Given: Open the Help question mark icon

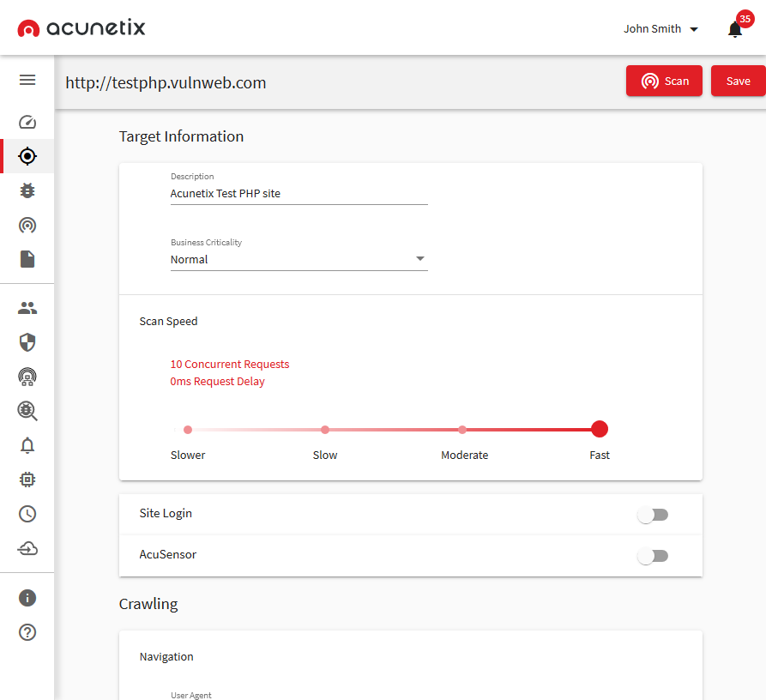Looking at the screenshot, I should pyautogui.click(x=27, y=632).
